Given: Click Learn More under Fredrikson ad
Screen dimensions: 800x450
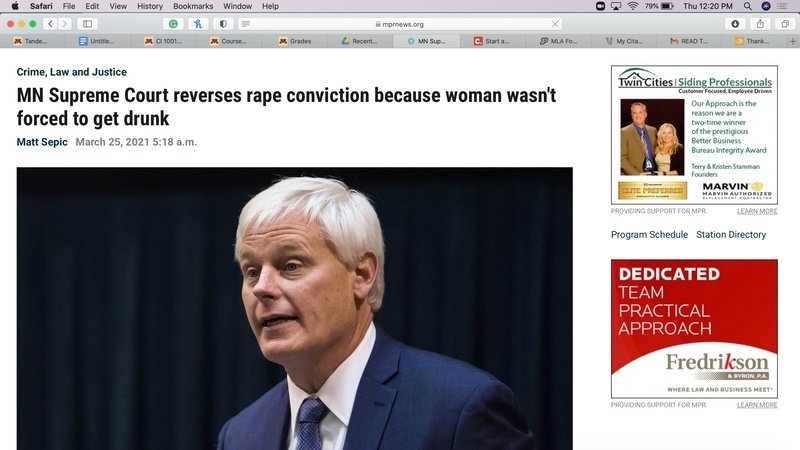Looking at the screenshot, I should pos(757,405).
